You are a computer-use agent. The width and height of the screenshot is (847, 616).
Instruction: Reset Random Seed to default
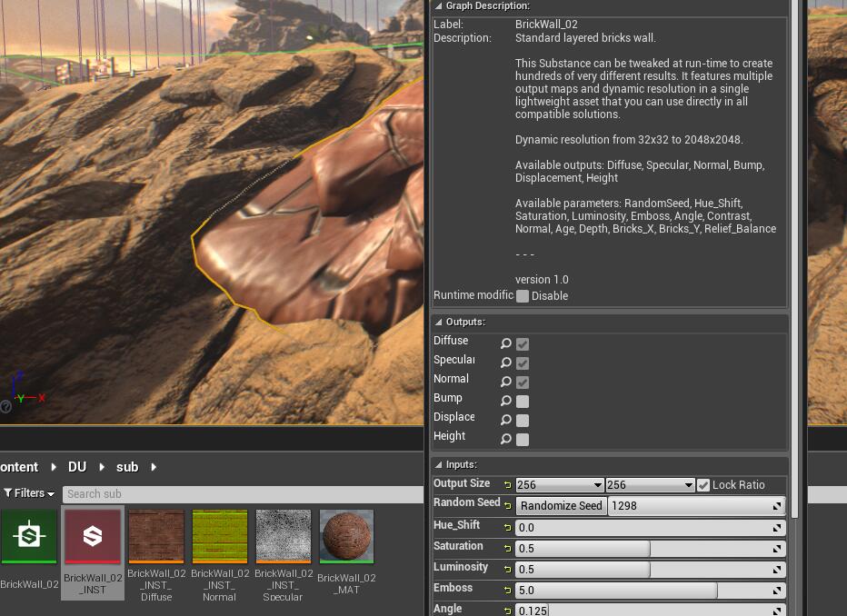[507, 506]
